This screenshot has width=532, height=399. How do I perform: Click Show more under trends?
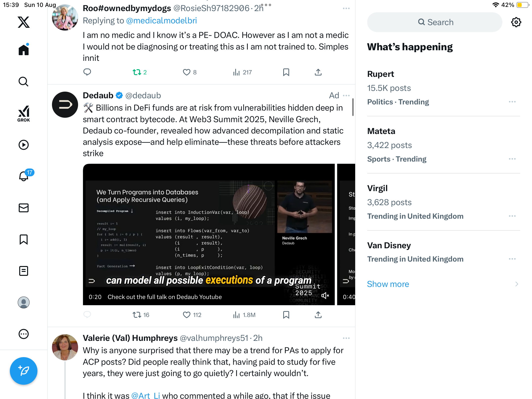(388, 284)
